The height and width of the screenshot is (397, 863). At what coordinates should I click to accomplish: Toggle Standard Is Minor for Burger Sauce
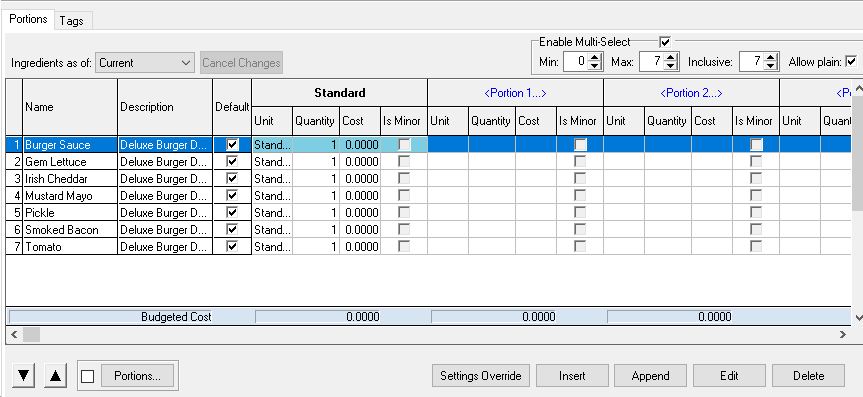point(404,145)
